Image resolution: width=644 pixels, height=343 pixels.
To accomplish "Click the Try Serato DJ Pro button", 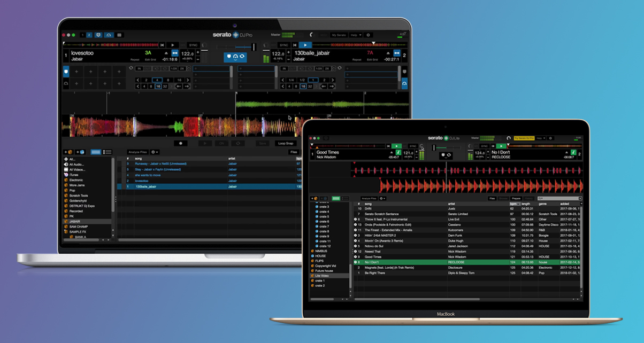I will pos(524,138).
